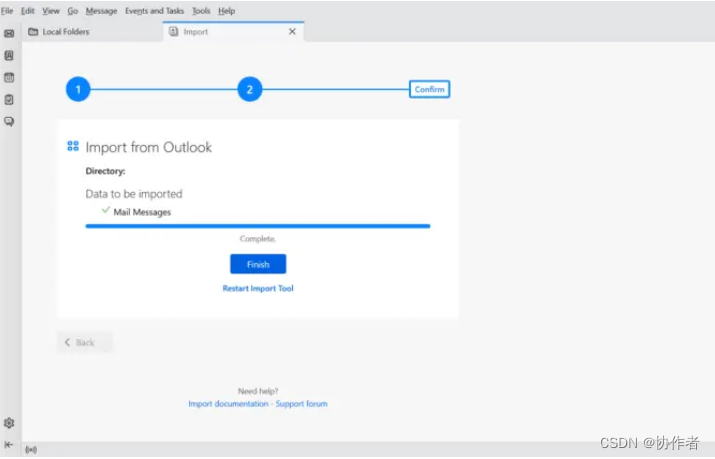The width and height of the screenshot is (715, 459).
Task: Open the File menu
Action: pos(7,11)
